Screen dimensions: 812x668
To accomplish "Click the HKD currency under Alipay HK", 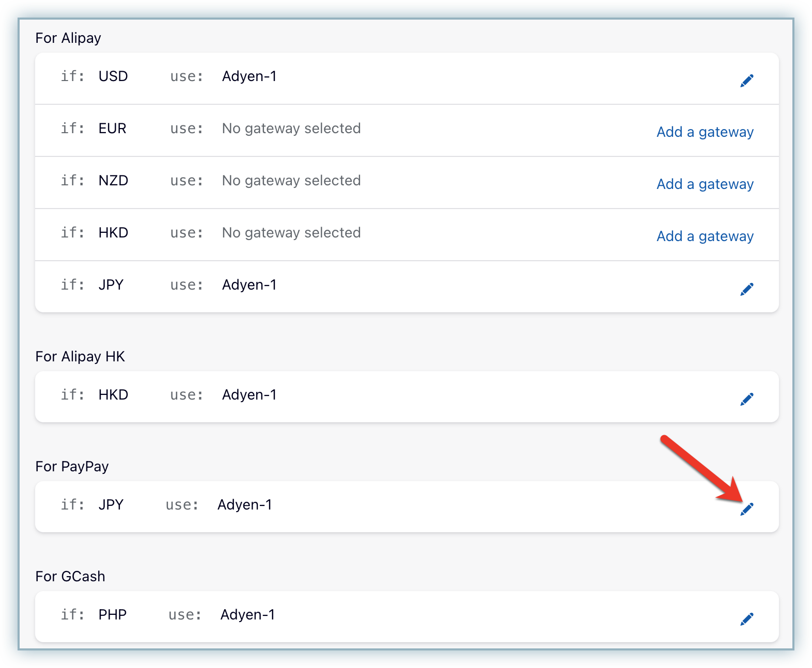I will click(113, 395).
